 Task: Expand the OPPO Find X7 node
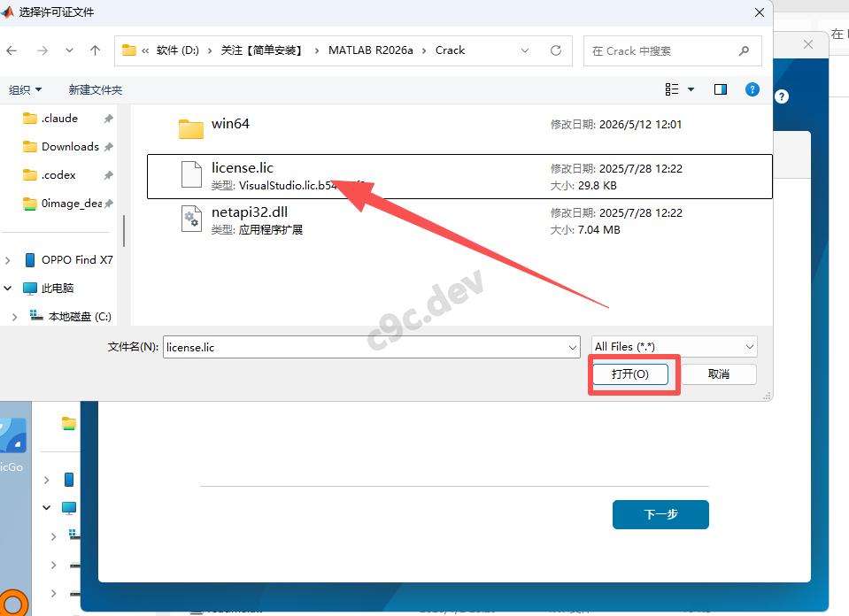click(8, 260)
